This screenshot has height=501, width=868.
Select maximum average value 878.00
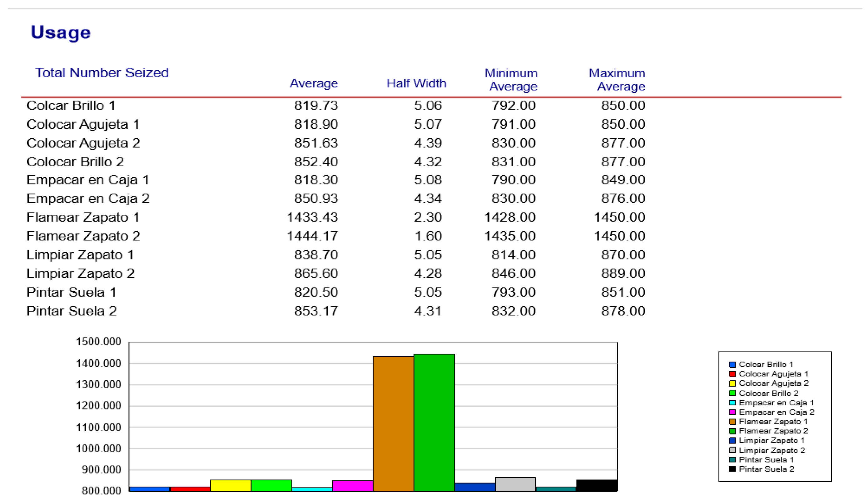[623, 311]
